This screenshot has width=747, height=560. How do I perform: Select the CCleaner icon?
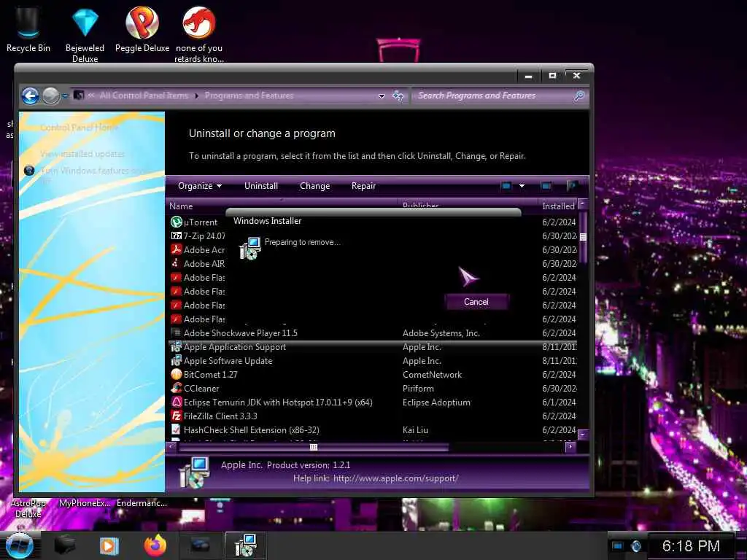tap(177, 388)
